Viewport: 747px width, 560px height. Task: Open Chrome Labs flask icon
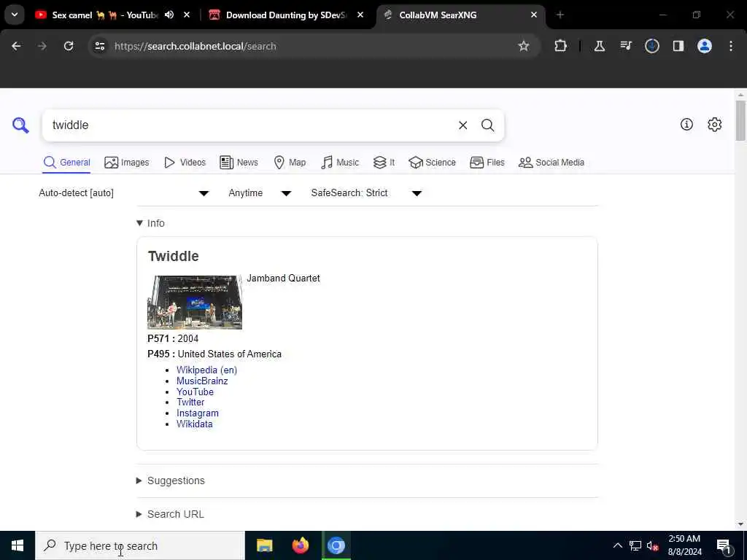[600, 46]
